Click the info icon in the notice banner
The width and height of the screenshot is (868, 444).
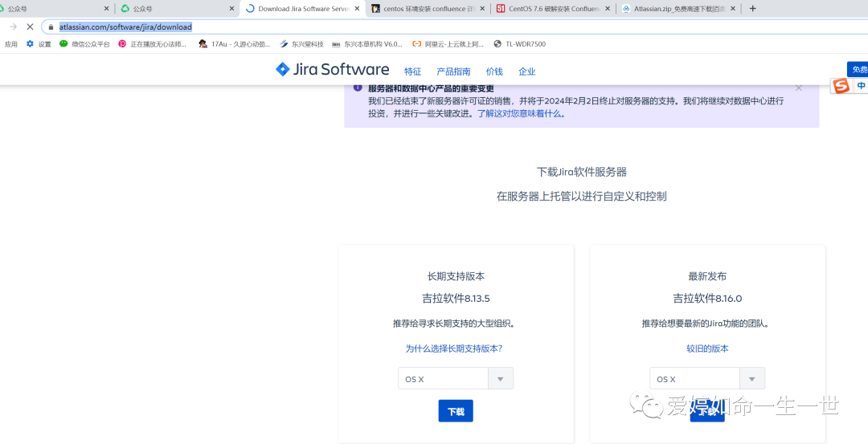click(358, 88)
